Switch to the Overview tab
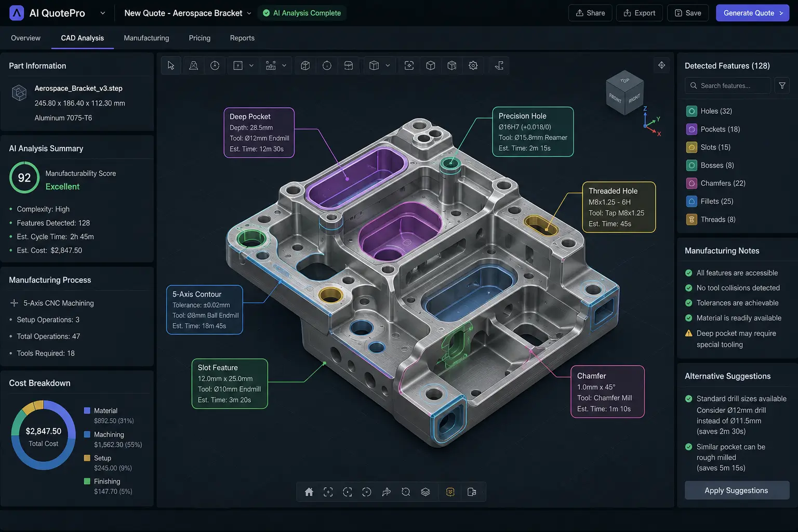 tap(25, 38)
